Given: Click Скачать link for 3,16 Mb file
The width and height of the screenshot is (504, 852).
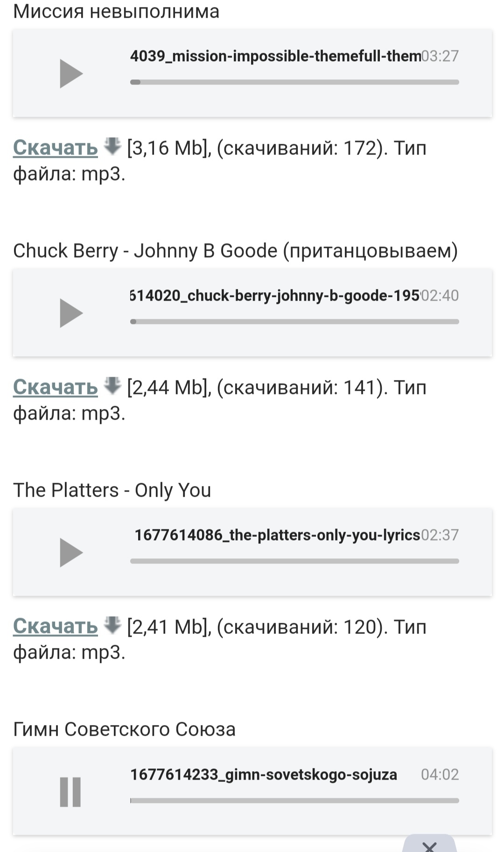Looking at the screenshot, I should [56, 148].
